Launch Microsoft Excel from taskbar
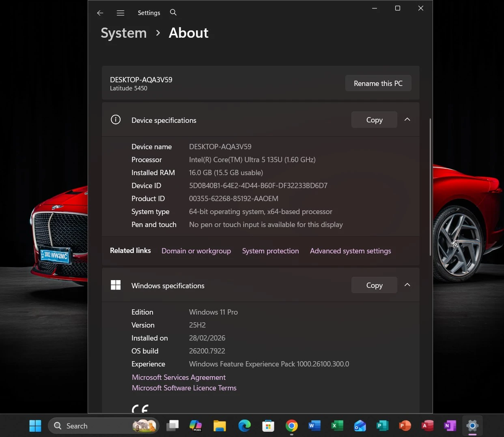 337,426
